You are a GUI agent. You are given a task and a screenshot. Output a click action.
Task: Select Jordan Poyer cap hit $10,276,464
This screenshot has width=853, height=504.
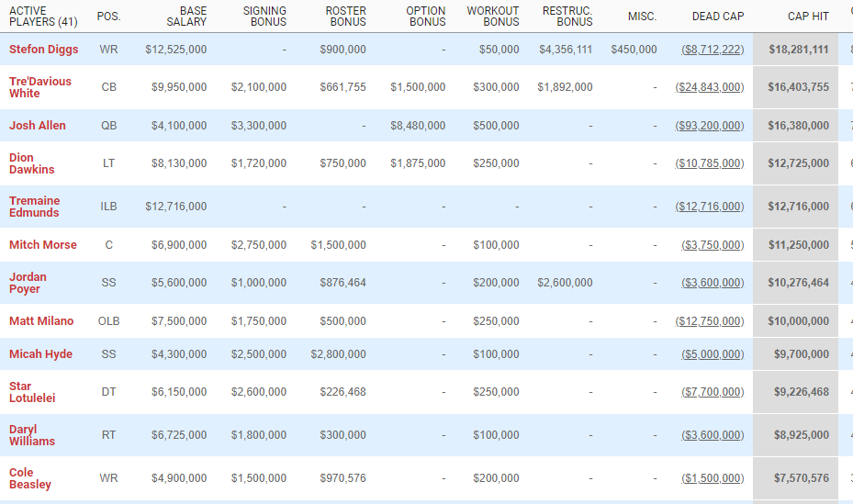pos(799,283)
